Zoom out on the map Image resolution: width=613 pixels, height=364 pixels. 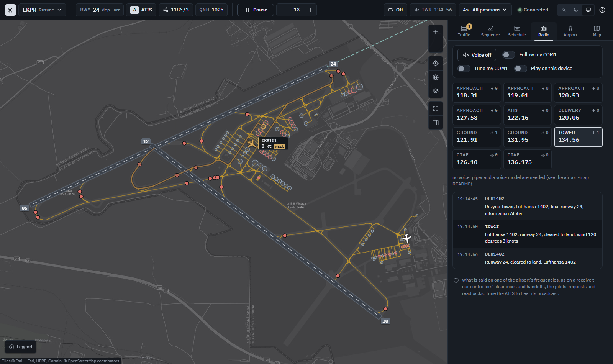[x=436, y=46]
